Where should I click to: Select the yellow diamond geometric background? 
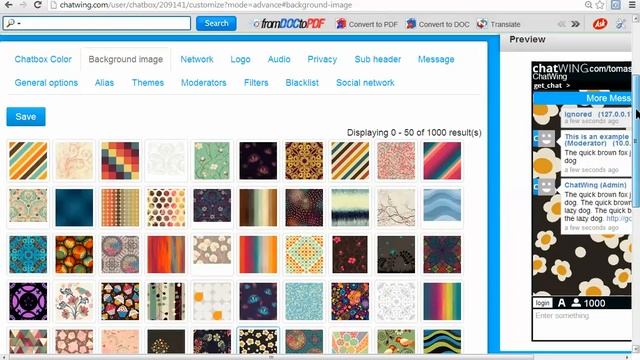(304, 254)
